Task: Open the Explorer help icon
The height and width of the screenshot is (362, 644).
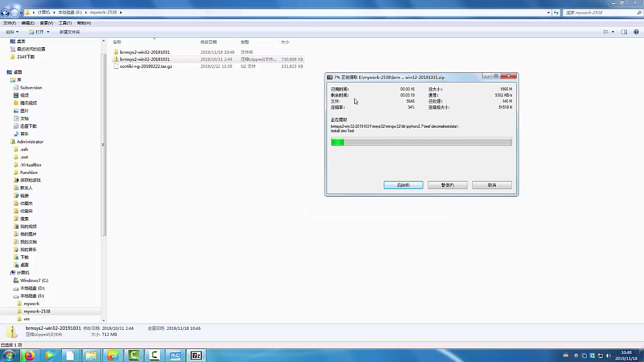Action: point(636,32)
